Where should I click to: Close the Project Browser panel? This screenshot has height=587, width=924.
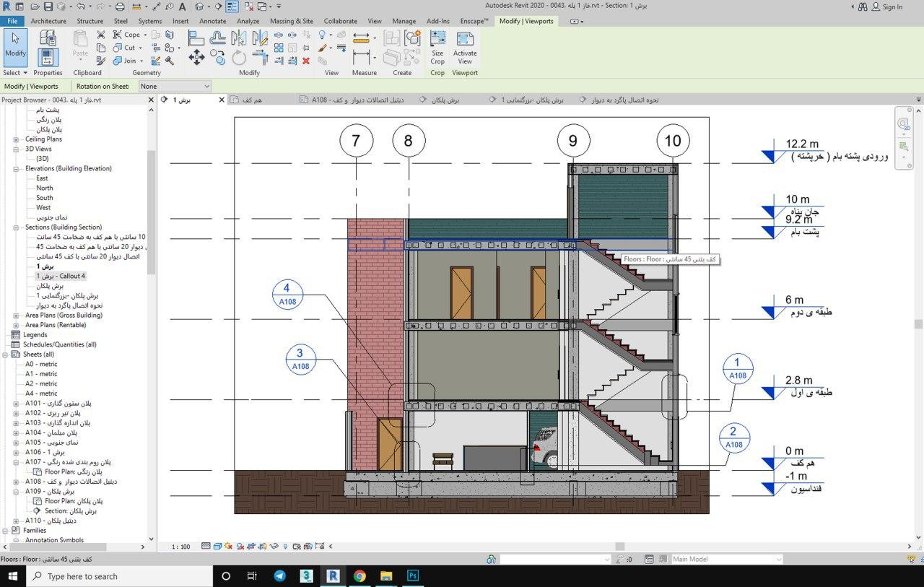(x=151, y=100)
